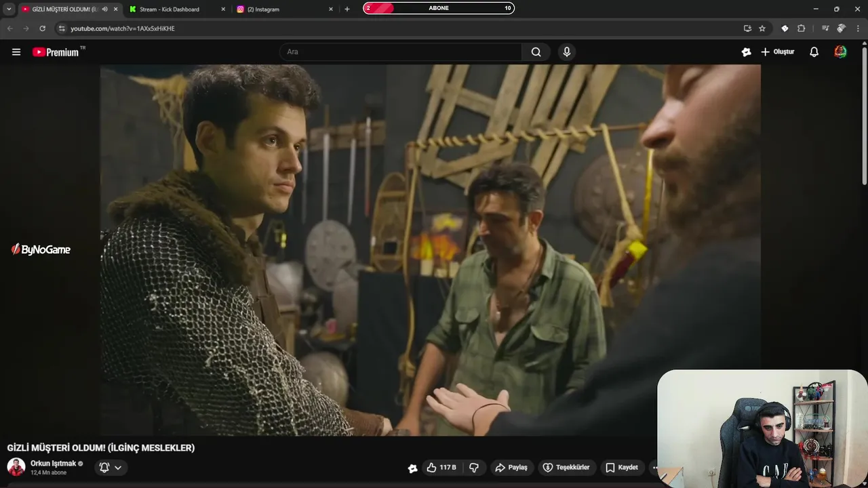This screenshot has width=868, height=488.
Task: Dislike the video with thumbs-down
Action: (x=474, y=468)
